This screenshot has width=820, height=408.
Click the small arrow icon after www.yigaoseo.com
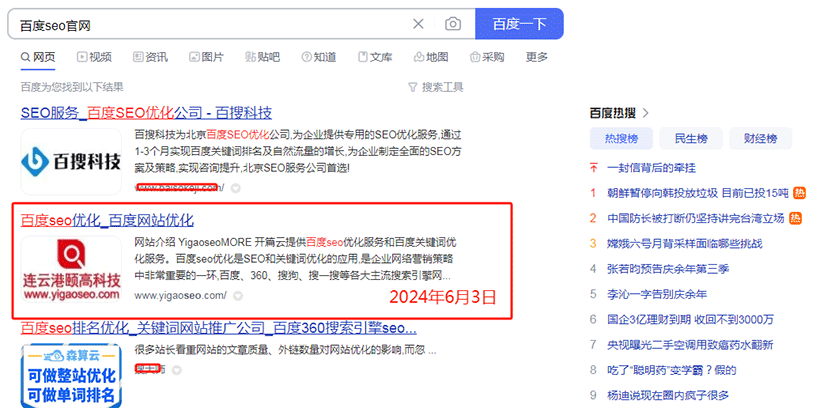237,296
